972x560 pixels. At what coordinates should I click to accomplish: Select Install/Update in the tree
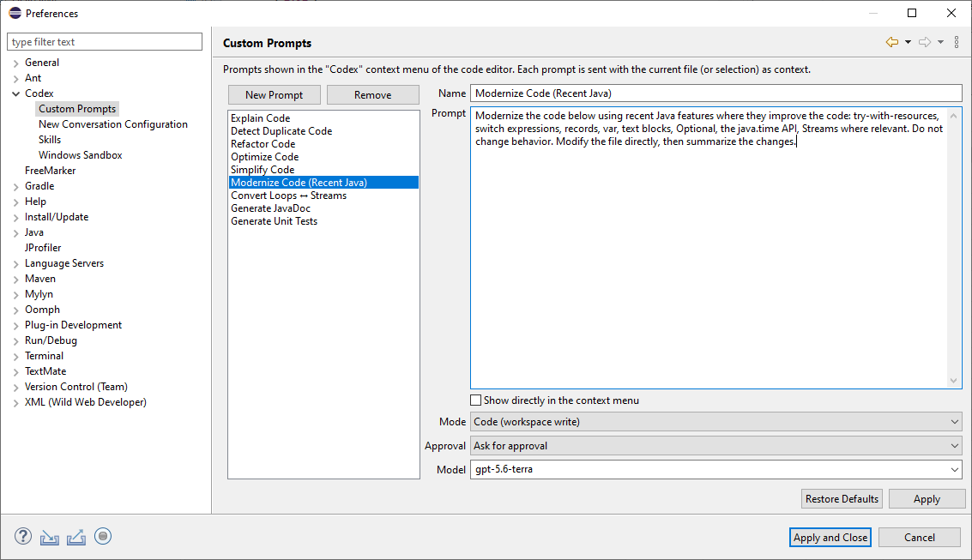click(57, 218)
